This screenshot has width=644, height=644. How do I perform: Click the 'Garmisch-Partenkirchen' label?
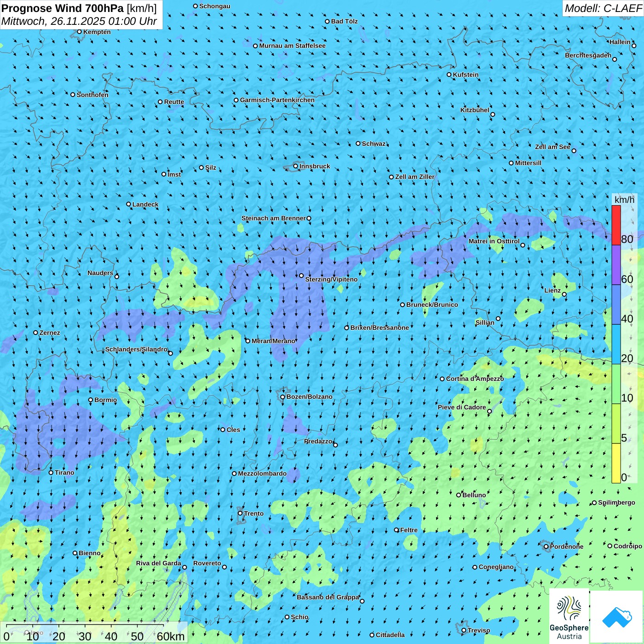coord(277,100)
